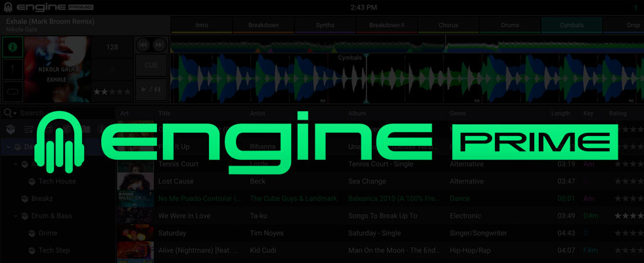Jump to the Synths cue tab

[x=325, y=25]
